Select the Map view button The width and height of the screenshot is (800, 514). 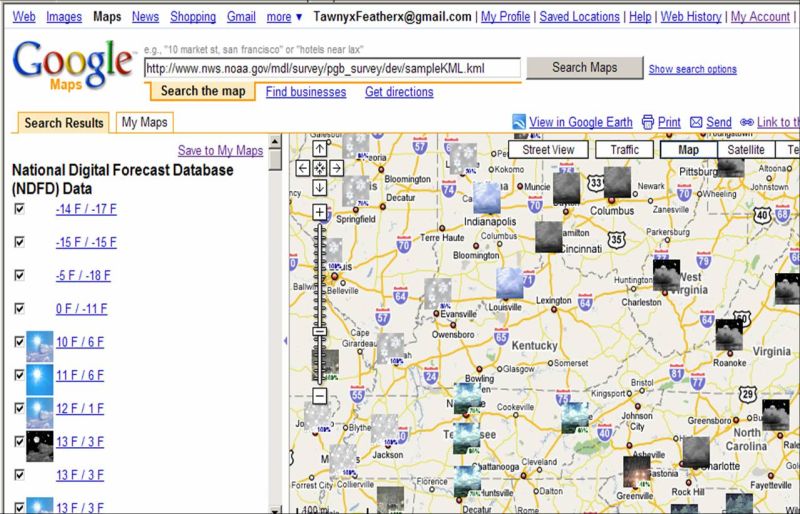click(688, 150)
